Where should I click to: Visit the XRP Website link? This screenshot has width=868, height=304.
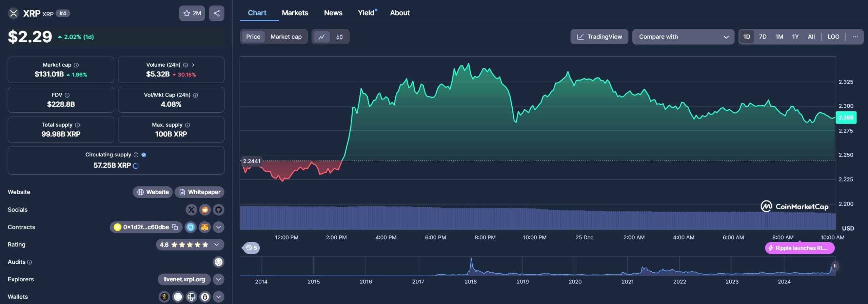[x=153, y=192]
